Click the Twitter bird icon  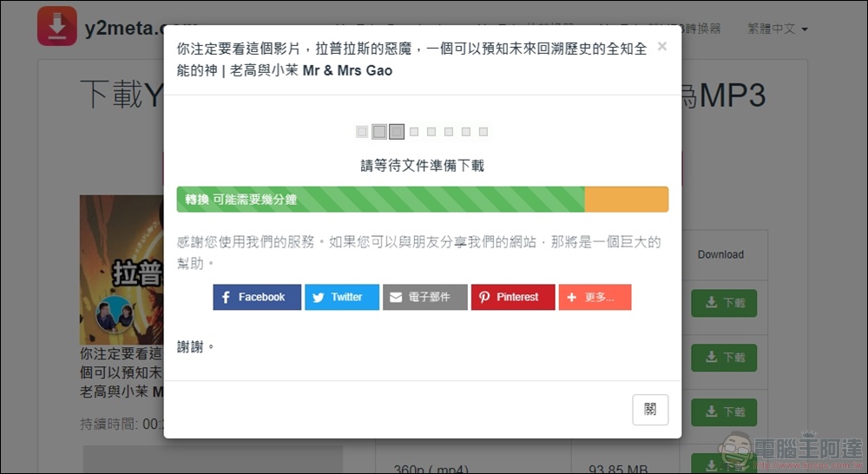pos(319,298)
